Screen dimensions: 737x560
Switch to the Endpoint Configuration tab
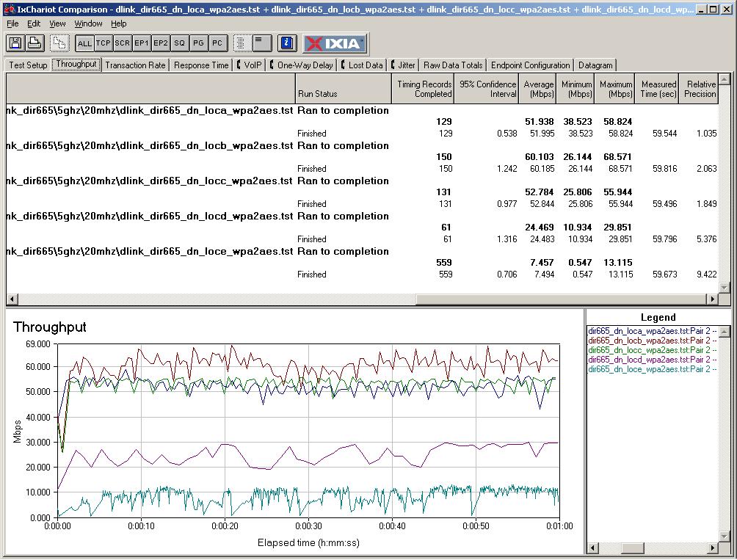click(530, 65)
